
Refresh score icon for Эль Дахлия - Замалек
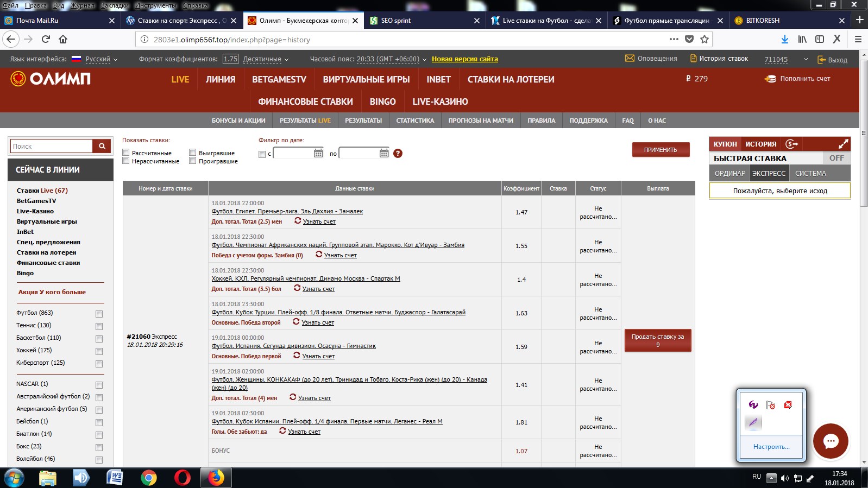pos(298,221)
